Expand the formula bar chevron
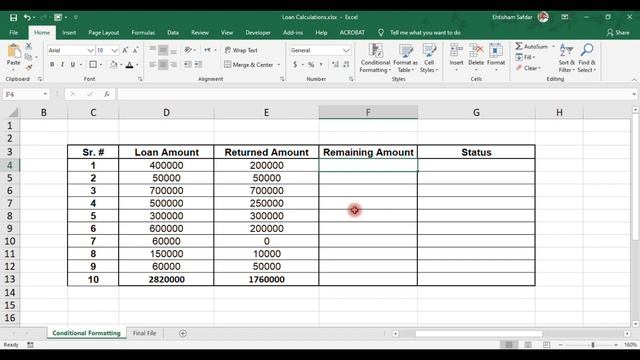Screen dimensions: 640x360 point(633,94)
